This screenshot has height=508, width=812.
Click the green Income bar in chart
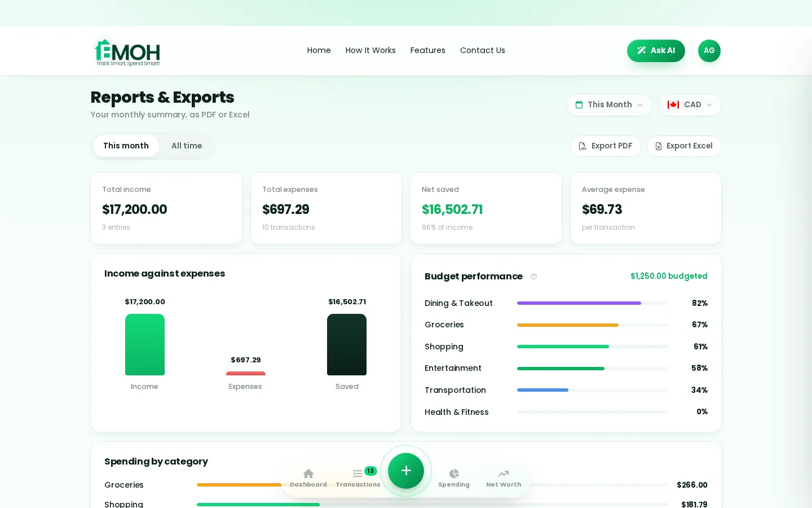point(145,345)
